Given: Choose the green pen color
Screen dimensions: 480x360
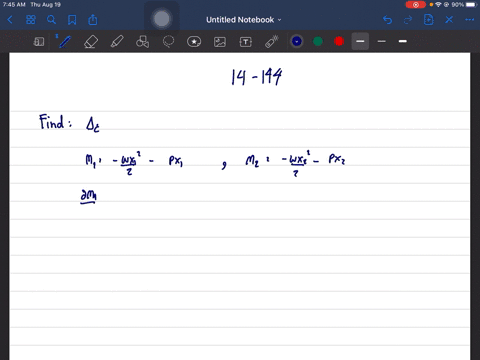Looking at the screenshot, I should click(x=318, y=41).
